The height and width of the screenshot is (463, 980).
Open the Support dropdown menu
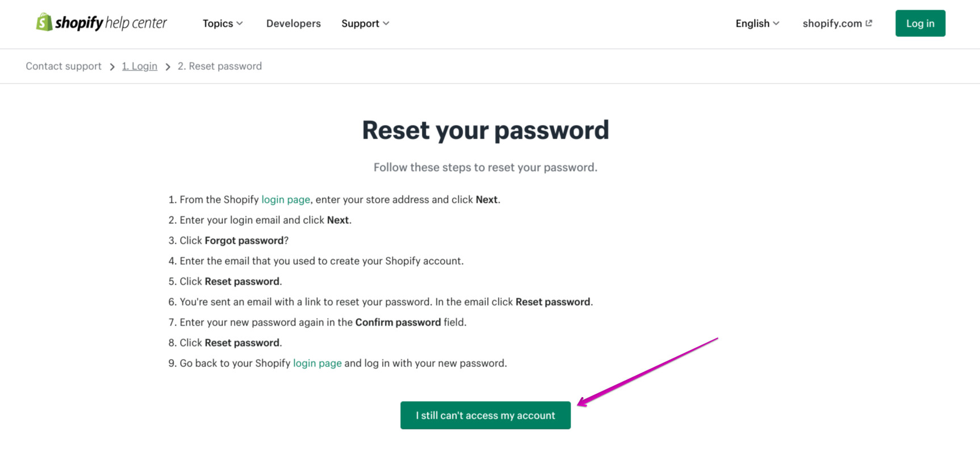(x=360, y=23)
